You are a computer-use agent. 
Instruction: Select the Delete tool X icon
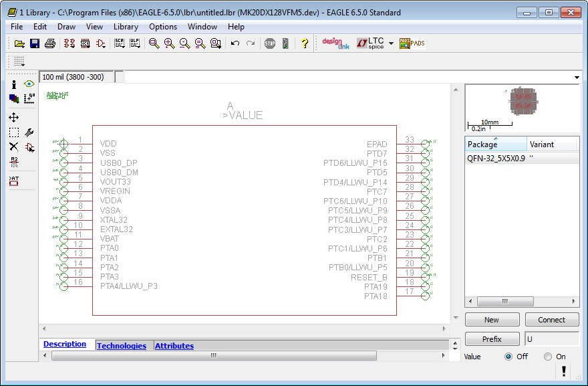click(14, 147)
